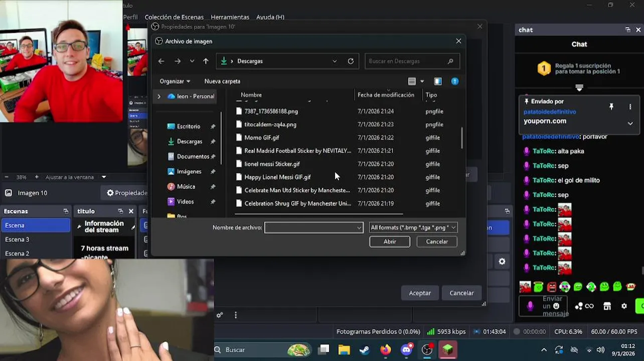Go forward in the file dialog

(178, 61)
